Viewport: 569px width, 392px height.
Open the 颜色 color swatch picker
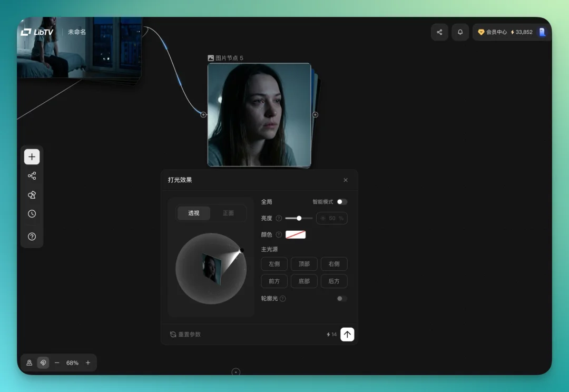(x=295, y=234)
